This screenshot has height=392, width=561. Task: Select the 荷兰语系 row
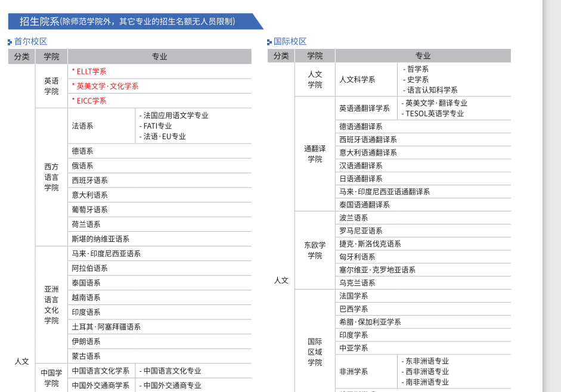click(160, 225)
